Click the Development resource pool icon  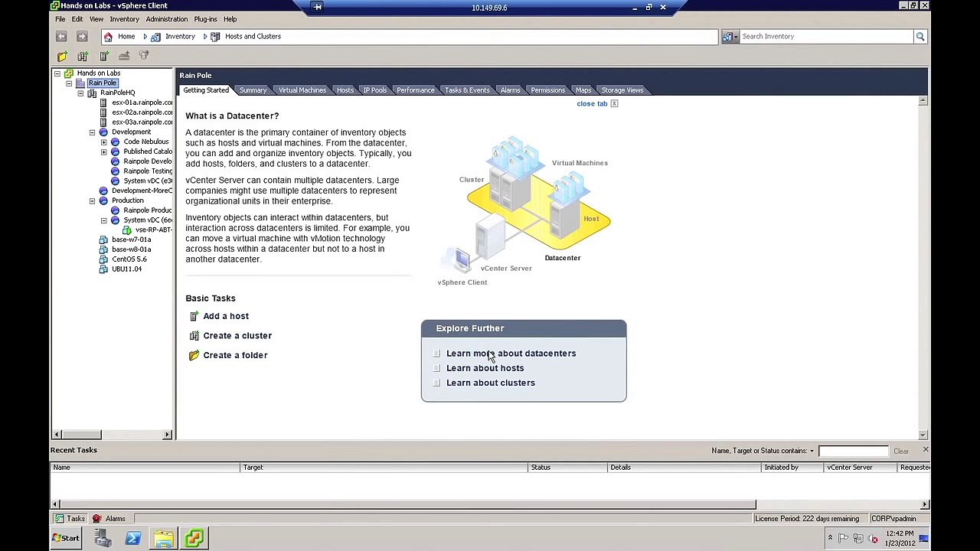(103, 132)
